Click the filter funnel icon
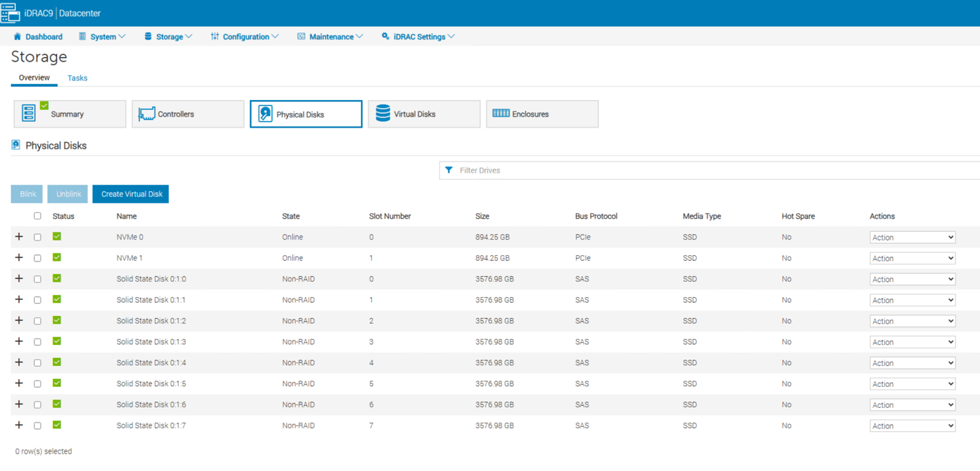Viewport: 980px width, 471px height. [449, 170]
